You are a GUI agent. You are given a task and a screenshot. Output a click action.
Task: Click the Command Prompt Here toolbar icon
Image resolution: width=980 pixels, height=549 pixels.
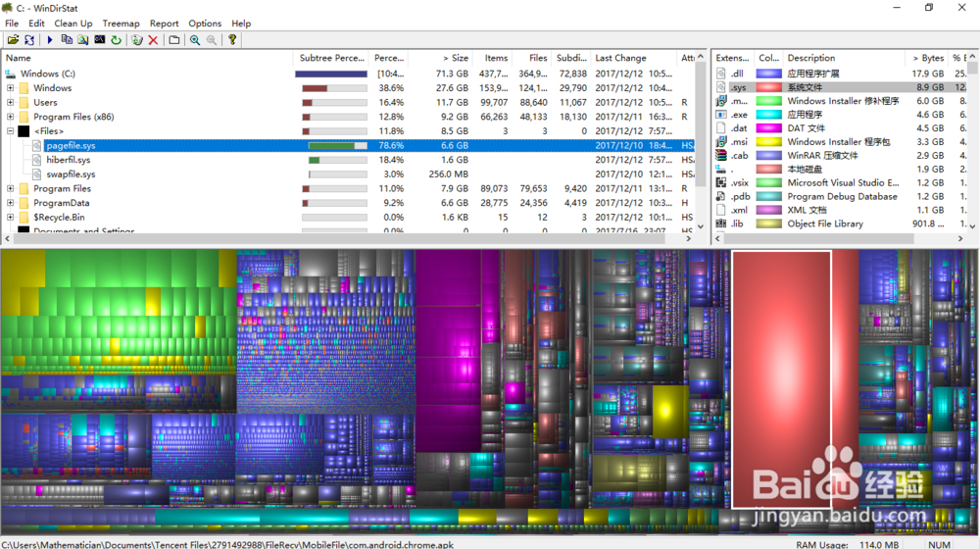coord(99,40)
